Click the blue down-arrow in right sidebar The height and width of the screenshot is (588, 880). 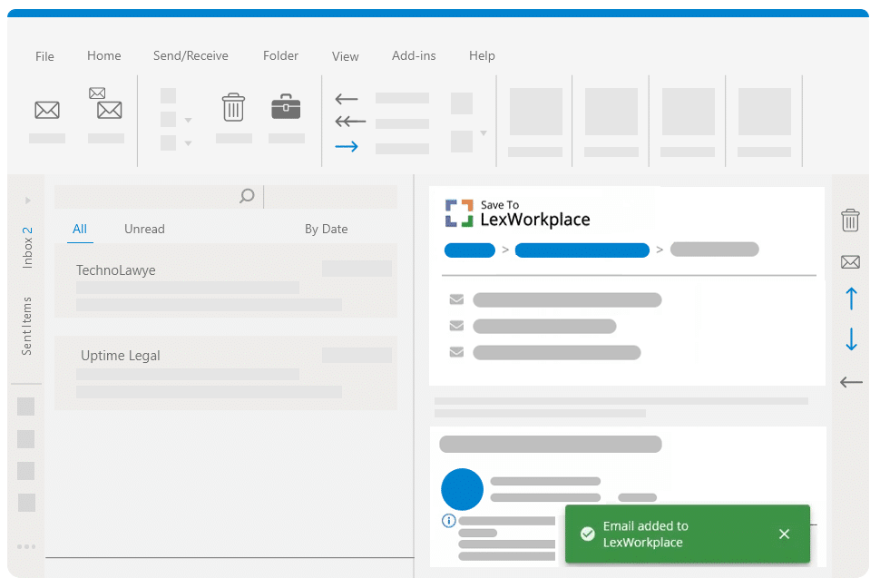point(851,339)
